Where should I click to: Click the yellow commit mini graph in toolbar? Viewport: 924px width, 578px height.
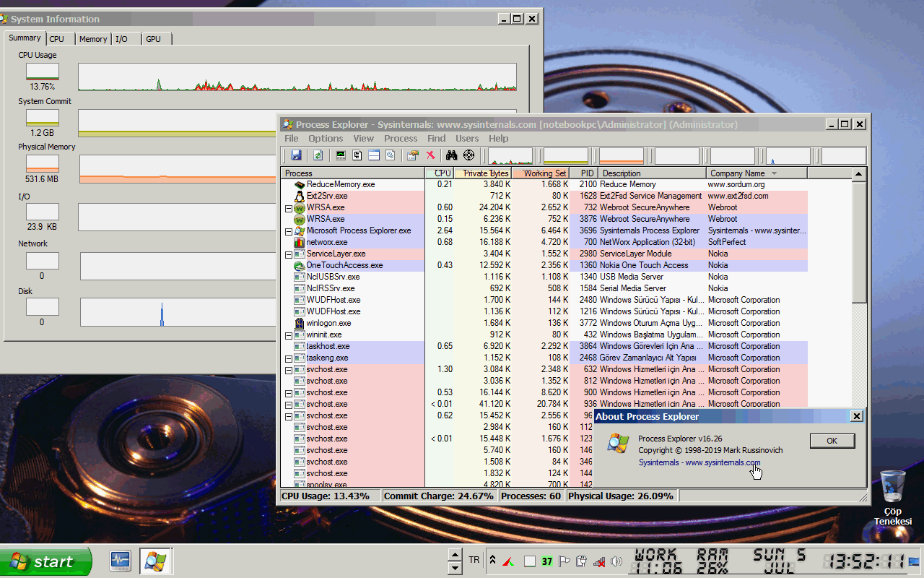(x=566, y=156)
